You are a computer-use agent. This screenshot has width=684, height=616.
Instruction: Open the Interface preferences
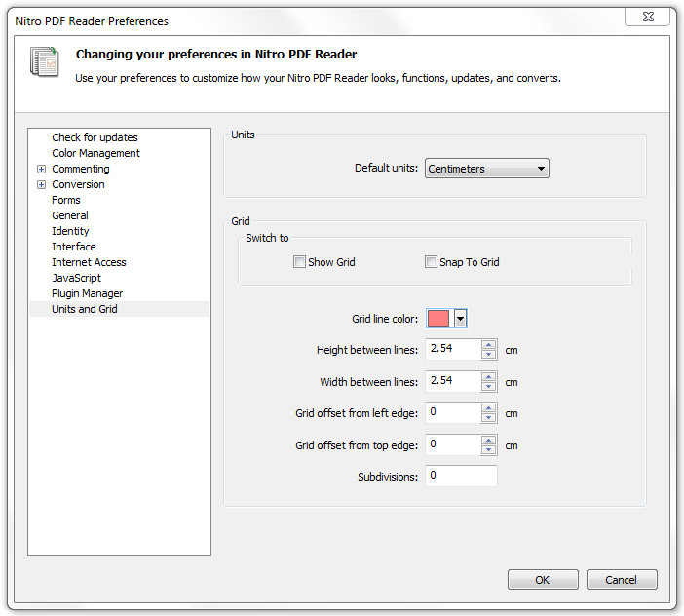pyautogui.click(x=73, y=247)
